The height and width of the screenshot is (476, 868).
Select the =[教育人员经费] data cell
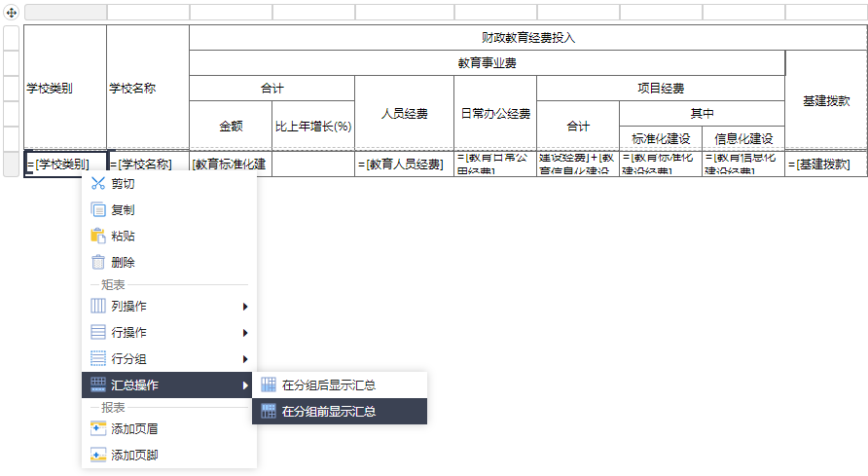(x=404, y=164)
